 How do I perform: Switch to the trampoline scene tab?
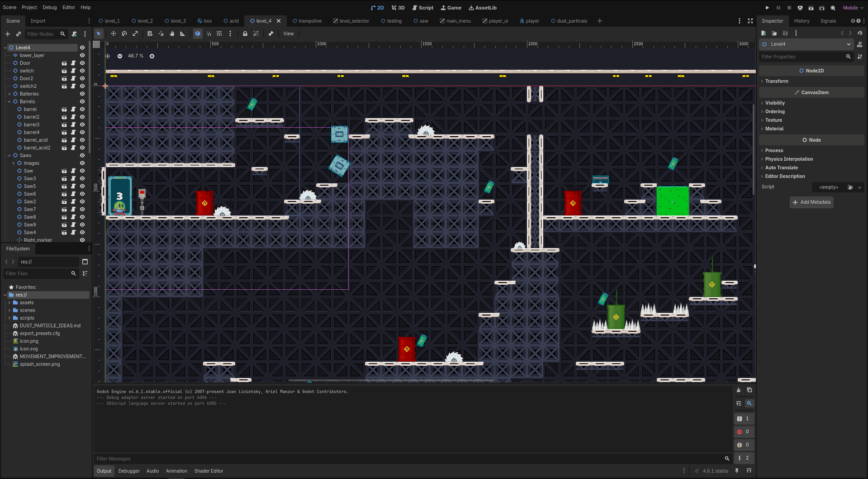point(307,21)
